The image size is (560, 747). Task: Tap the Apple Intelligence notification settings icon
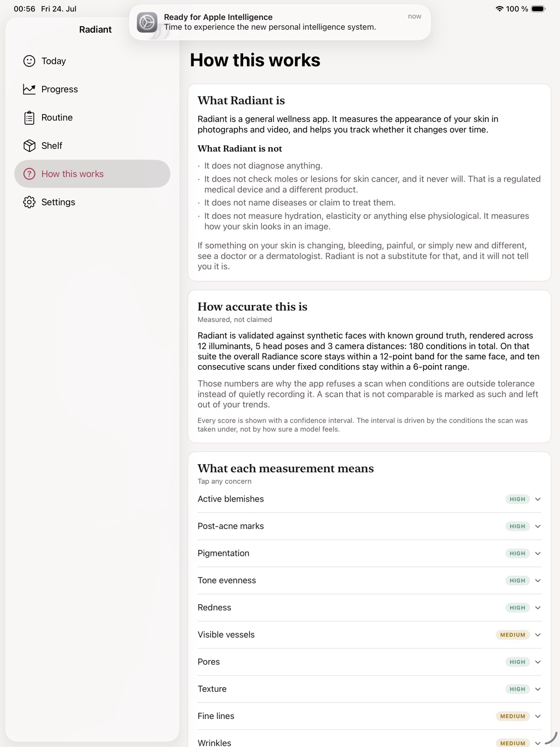147,22
